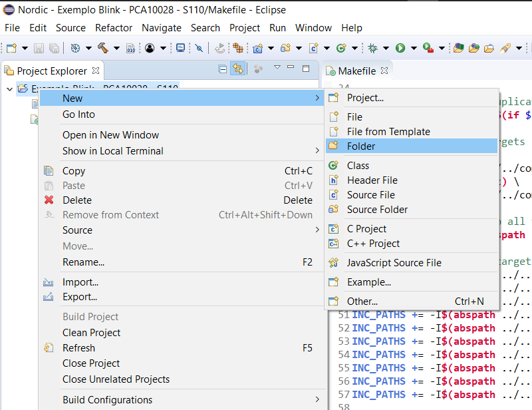The height and width of the screenshot is (410, 532).
Task: Open the Refactor menu in menu bar
Action: tap(114, 28)
